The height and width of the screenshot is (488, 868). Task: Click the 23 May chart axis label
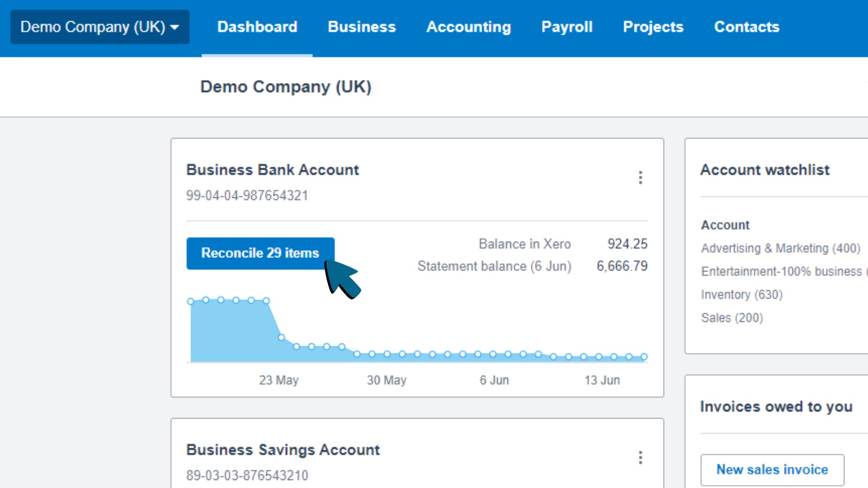coord(279,380)
